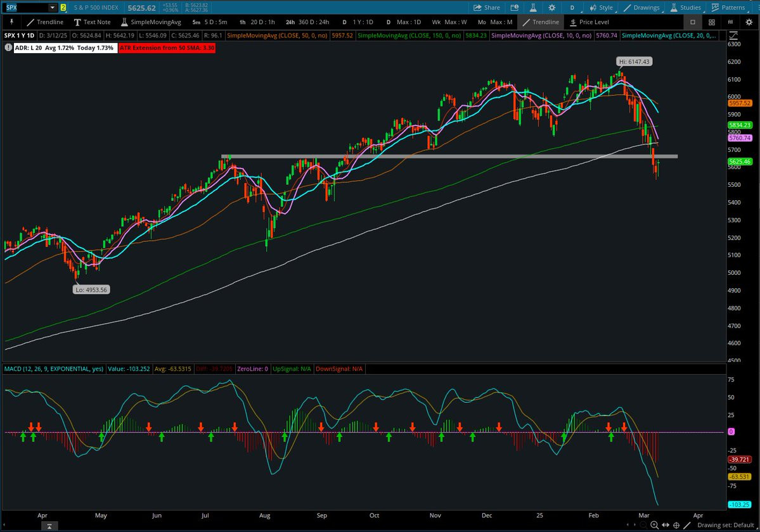
Task: Switch to 1h 20 D : 1h timeframe
Action: (257, 22)
